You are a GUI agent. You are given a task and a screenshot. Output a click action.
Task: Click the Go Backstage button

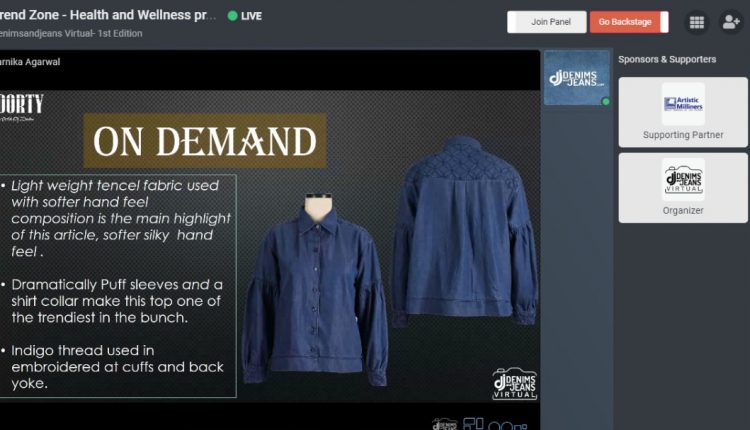tap(629, 22)
